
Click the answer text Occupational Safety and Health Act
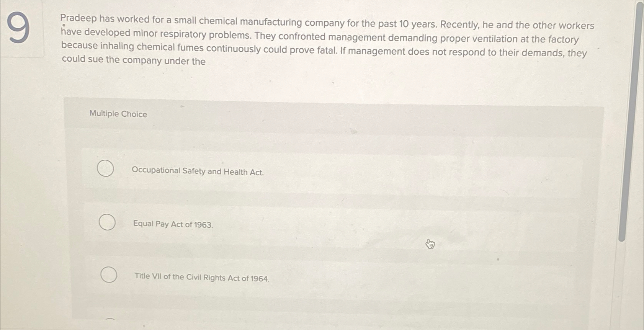pyautogui.click(x=198, y=172)
